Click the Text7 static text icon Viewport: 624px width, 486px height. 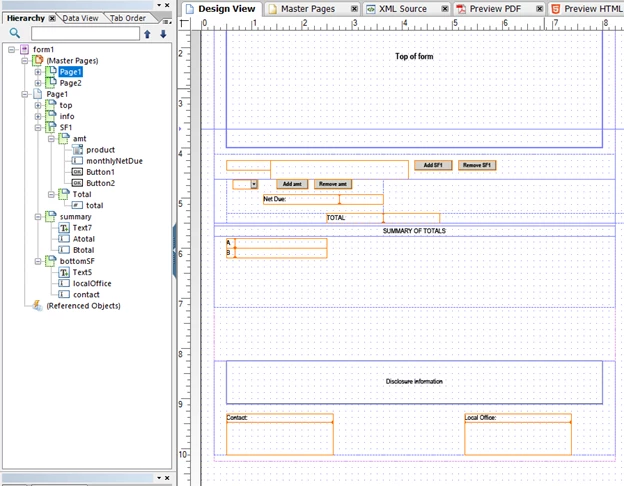64,228
